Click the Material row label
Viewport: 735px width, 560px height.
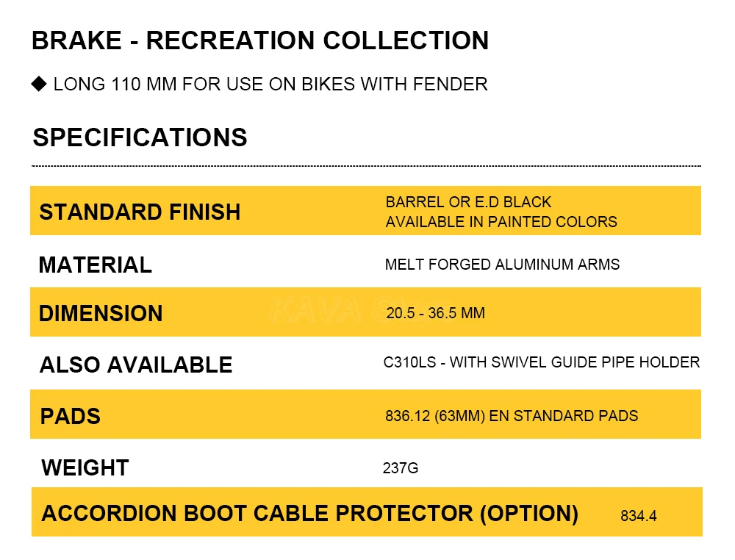coord(96,265)
